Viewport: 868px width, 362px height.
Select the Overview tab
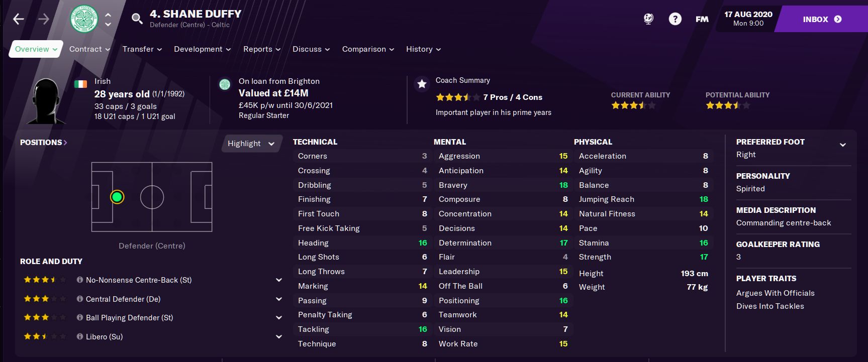(36, 49)
